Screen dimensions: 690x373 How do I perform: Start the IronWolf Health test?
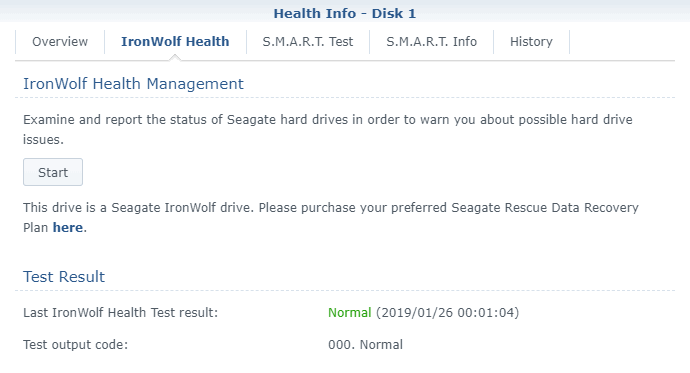point(53,172)
